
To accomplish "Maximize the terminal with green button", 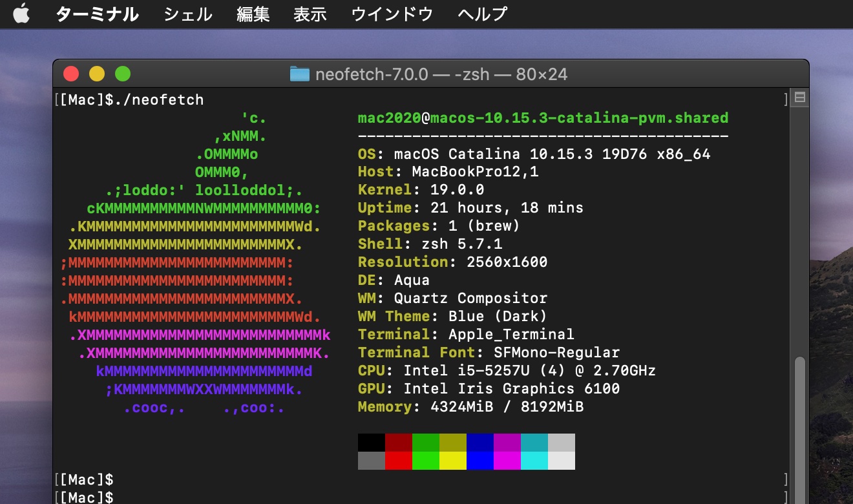I will 123,74.
